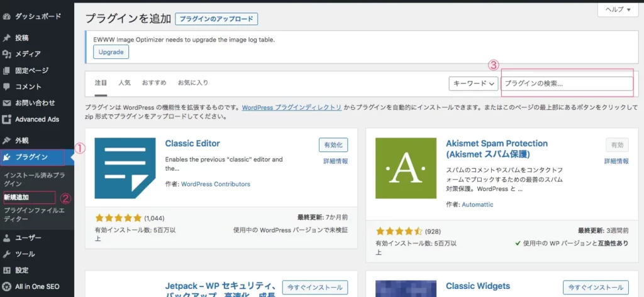Viewport: 644px width, 297px height.
Task: Click the (928) rating count text
Action: tap(433, 231)
